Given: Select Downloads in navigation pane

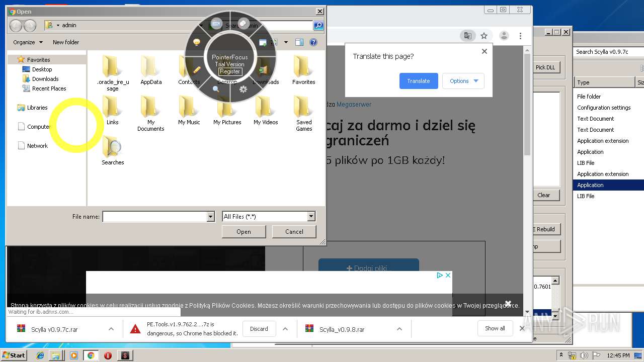Looking at the screenshot, I should pos(45,79).
